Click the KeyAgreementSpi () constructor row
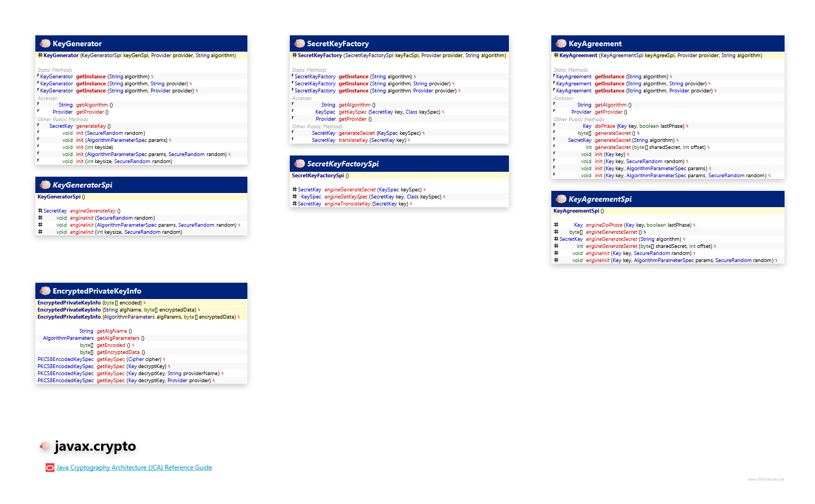Screen dimensions: 815x504 pos(668,211)
